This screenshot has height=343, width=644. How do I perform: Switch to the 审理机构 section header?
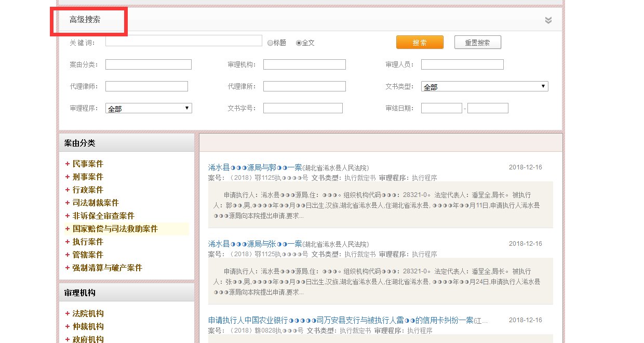click(x=79, y=292)
